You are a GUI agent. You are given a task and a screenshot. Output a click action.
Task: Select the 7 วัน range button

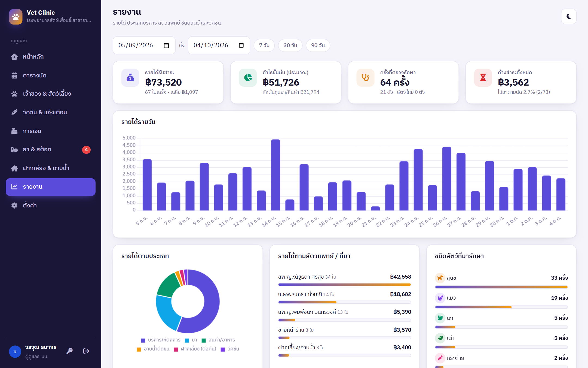click(x=264, y=45)
